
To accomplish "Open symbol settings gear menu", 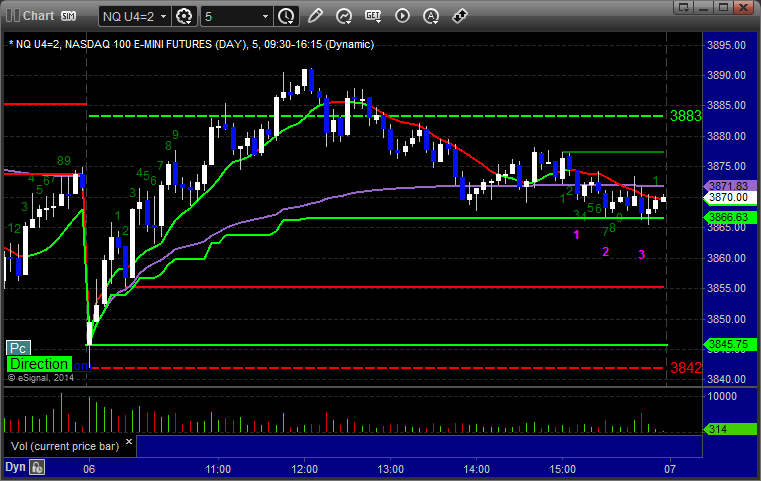I will point(184,17).
